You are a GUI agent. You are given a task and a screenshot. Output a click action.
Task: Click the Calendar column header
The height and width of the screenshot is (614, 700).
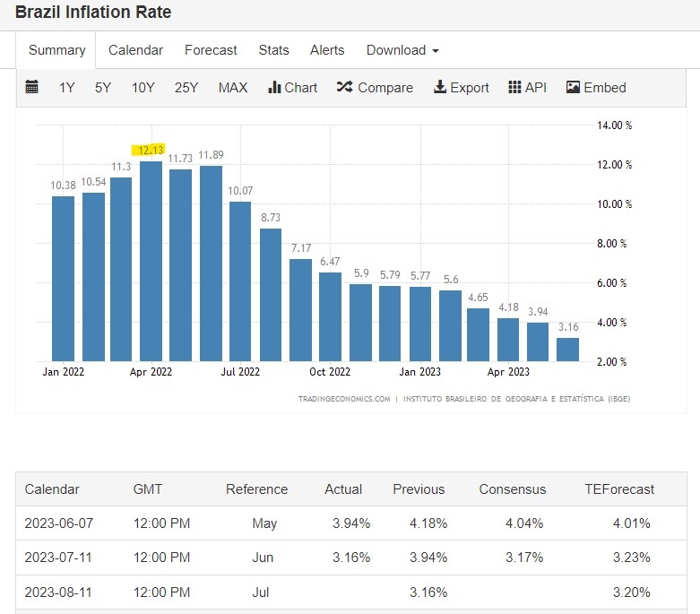click(x=52, y=489)
